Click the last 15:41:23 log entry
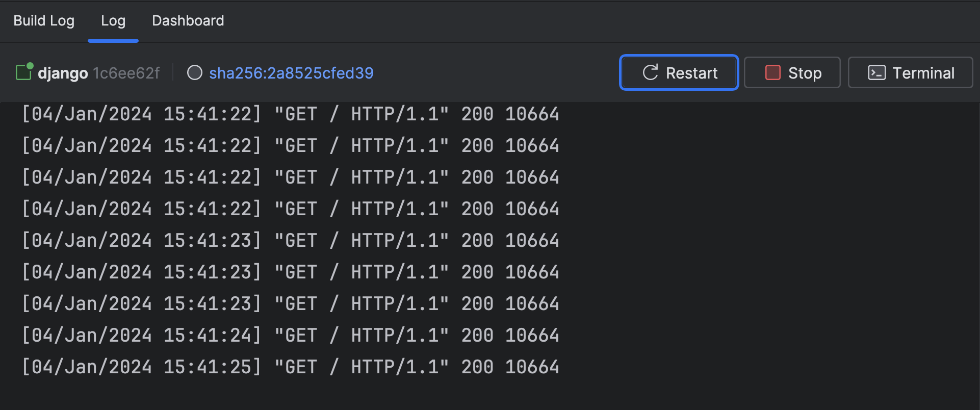The width and height of the screenshot is (980, 410). pyautogui.click(x=290, y=303)
